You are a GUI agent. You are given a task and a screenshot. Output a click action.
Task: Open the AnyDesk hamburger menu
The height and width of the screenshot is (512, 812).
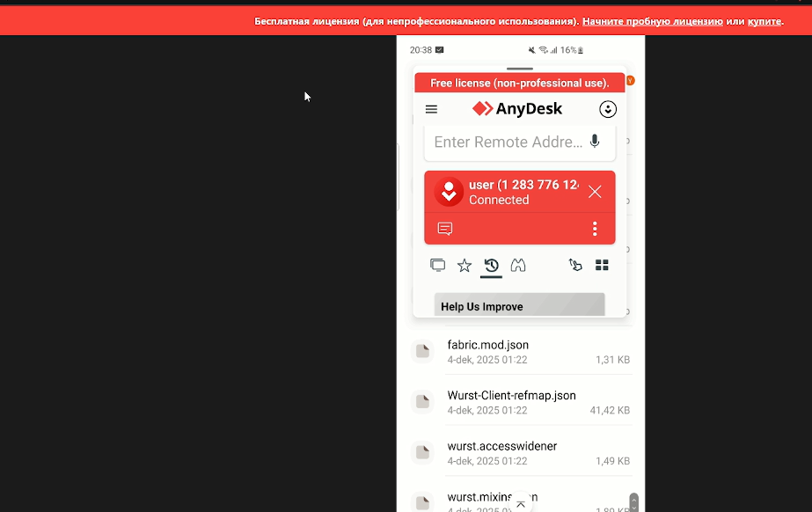coord(431,109)
